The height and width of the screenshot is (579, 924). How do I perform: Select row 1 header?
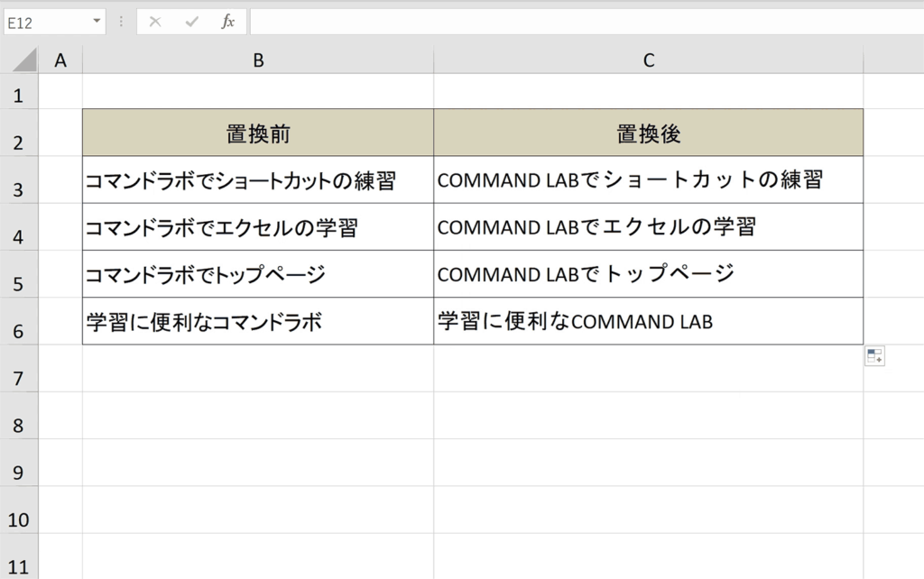tap(19, 91)
